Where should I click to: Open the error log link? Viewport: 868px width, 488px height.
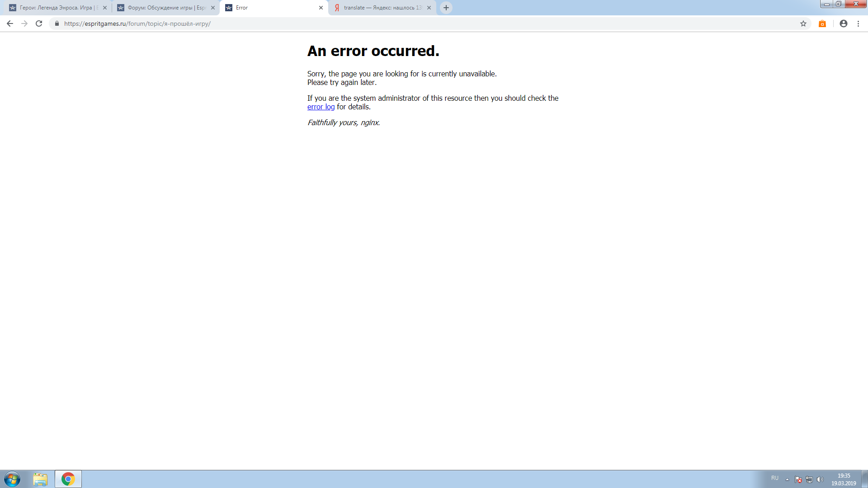coord(321,107)
